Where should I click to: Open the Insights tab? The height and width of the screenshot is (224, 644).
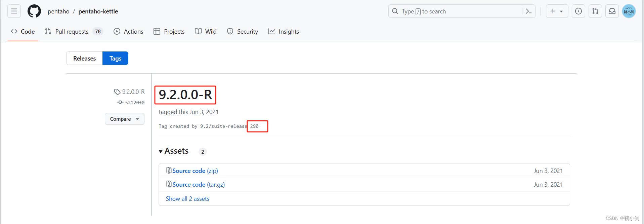click(x=284, y=31)
